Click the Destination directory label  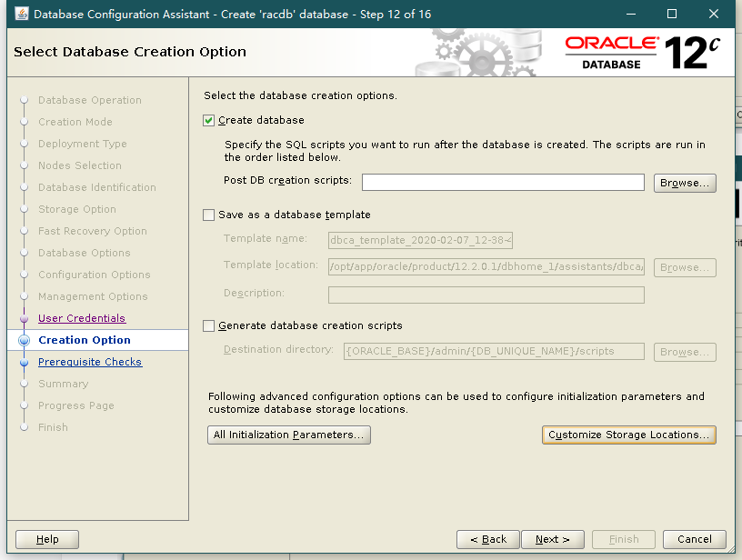tap(279, 349)
